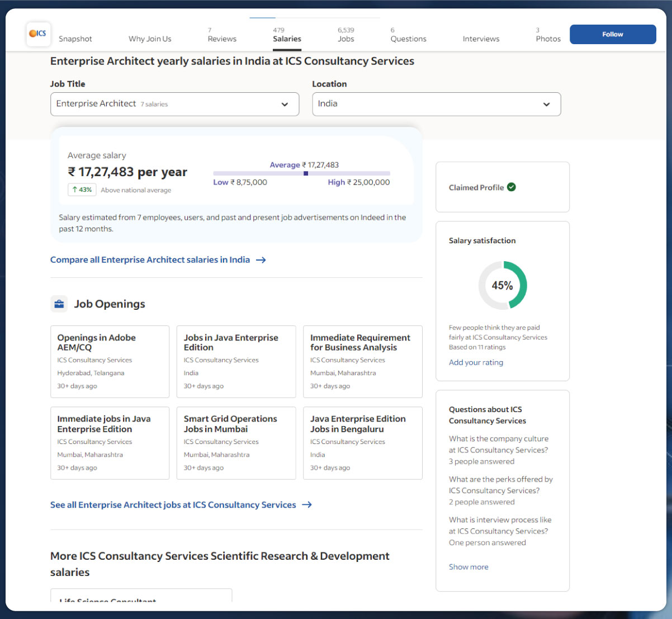Viewport: 672px width, 619px height.
Task: Switch to the Questions tab
Action: click(409, 35)
